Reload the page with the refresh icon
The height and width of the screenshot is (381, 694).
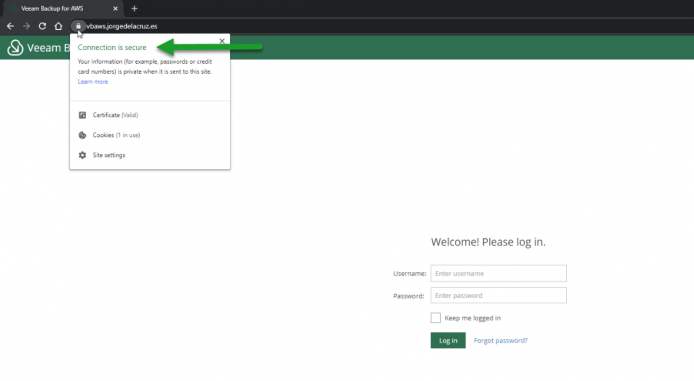(42, 26)
